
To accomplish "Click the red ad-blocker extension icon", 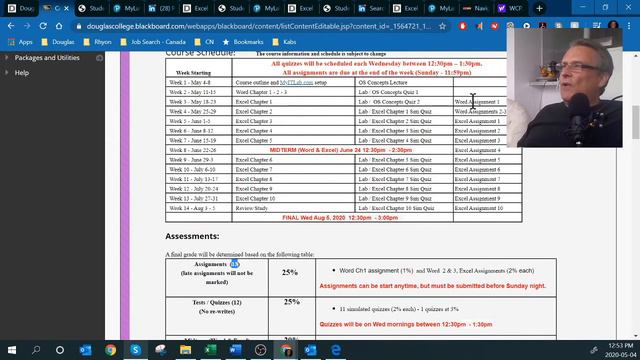I will tap(462, 26).
